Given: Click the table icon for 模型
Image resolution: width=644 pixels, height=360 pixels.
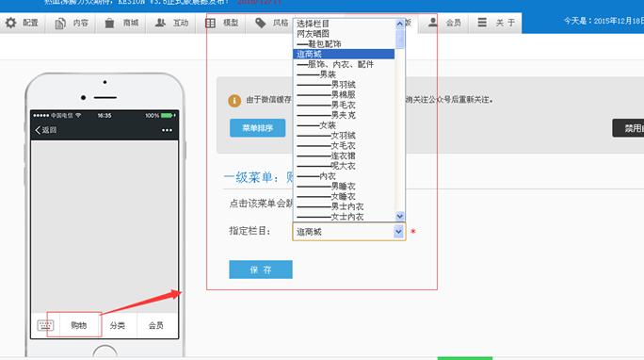Looking at the screenshot, I should [210, 23].
